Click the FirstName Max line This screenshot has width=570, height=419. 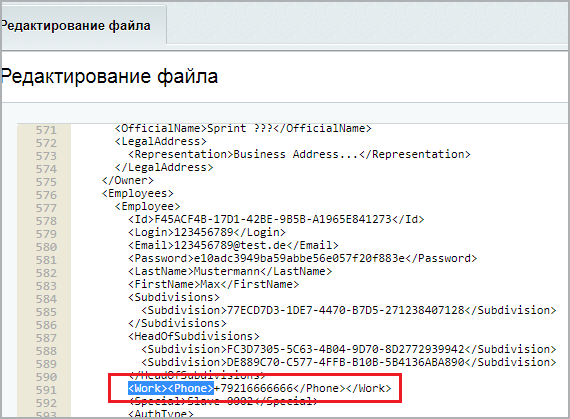tap(213, 285)
